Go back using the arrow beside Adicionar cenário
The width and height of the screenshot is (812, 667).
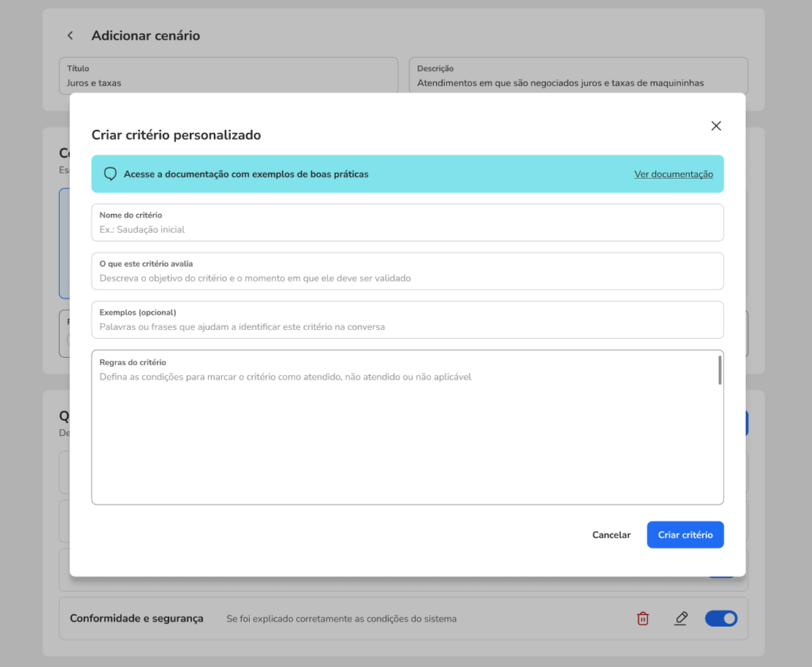[70, 35]
